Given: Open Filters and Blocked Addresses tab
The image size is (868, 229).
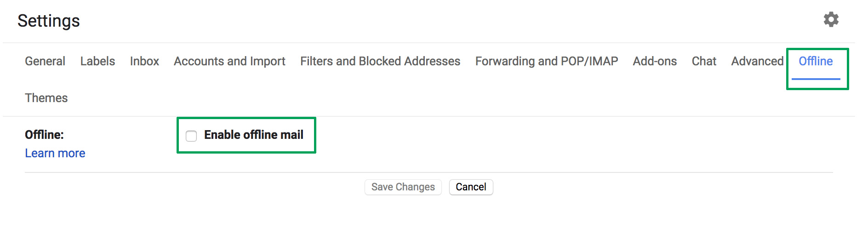Looking at the screenshot, I should tap(380, 61).
